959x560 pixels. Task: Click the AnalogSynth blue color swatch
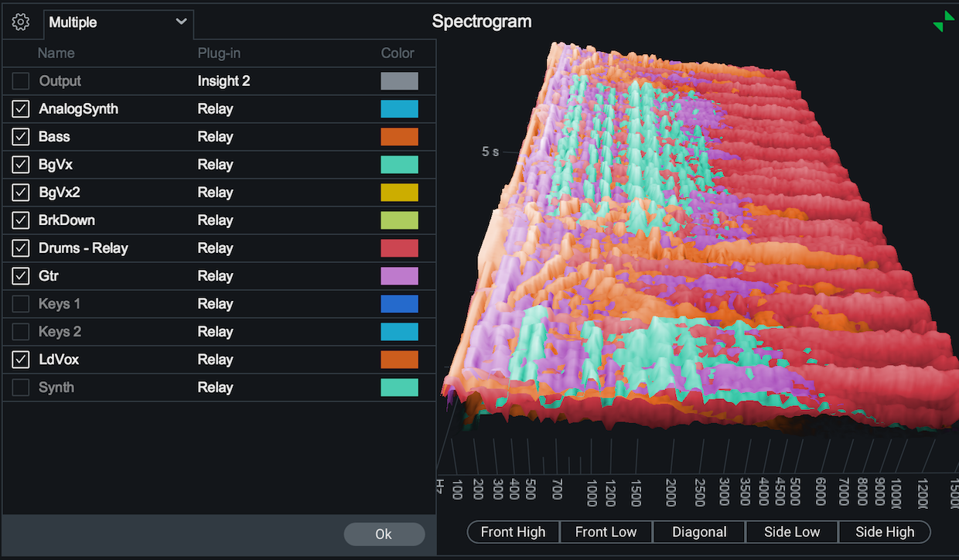(x=399, y=109)
